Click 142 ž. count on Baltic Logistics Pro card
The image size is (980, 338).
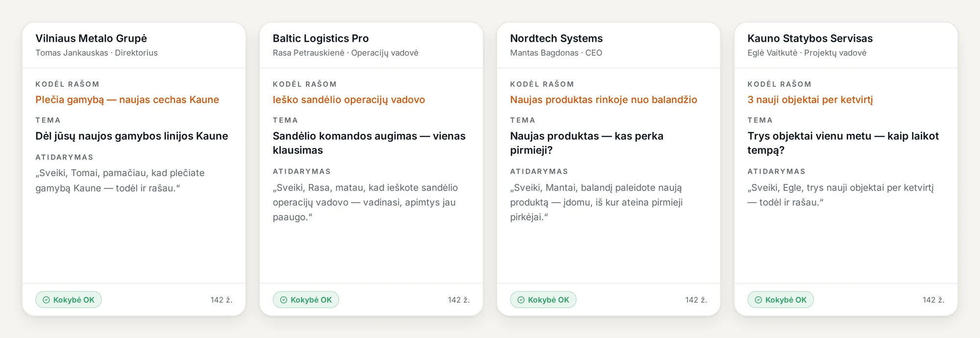tap(459, 300)
